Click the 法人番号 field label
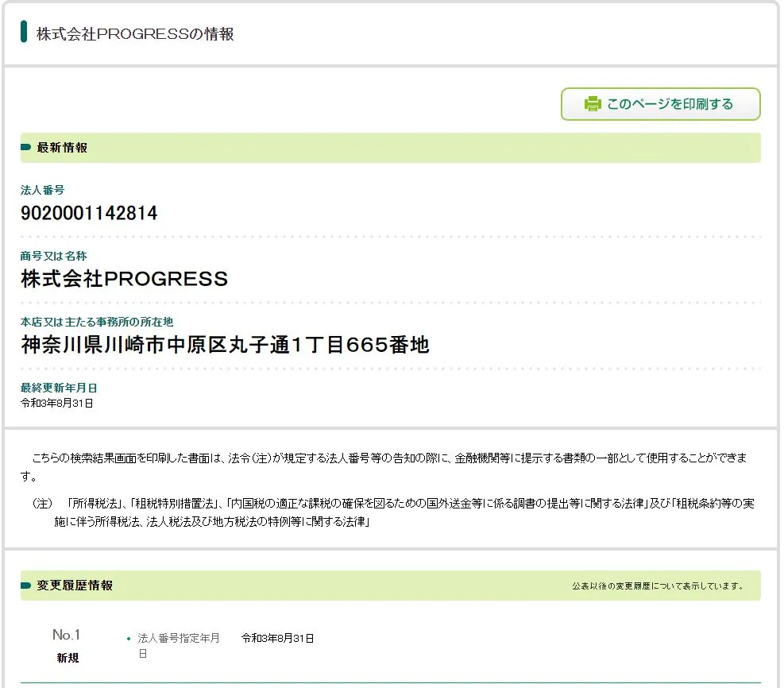784x688 pixels. pyautogui.click(x=42, y=190)
